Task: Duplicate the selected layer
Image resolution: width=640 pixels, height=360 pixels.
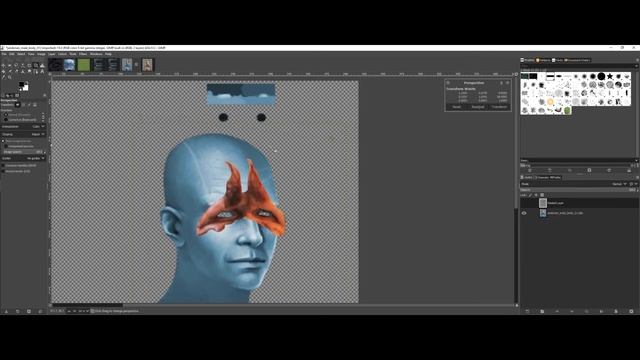Action: (587, 311)
